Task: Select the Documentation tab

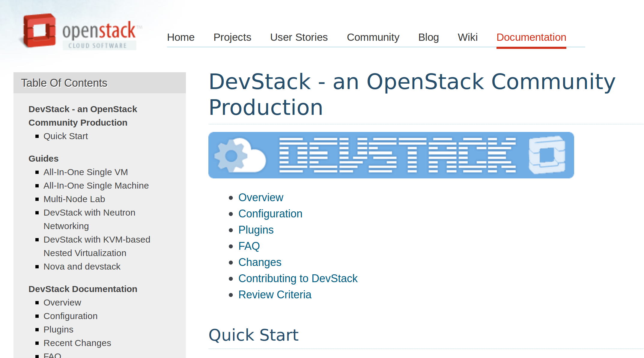Action: click(x=531, y=37)
